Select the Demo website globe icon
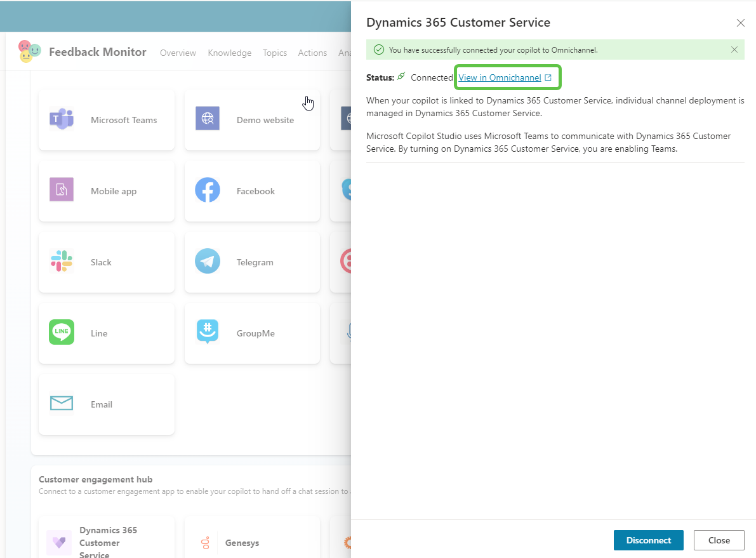The image size is (756, 558). click(x=208, y=119)
